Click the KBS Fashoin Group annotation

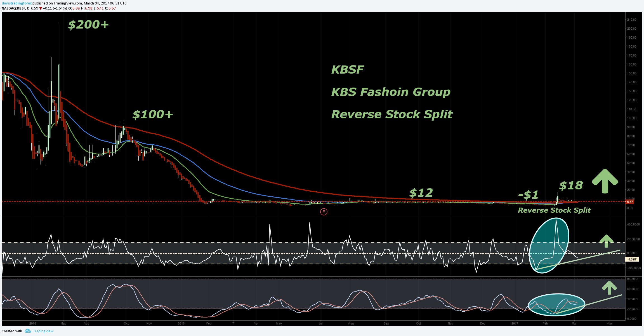click(391, 92)
